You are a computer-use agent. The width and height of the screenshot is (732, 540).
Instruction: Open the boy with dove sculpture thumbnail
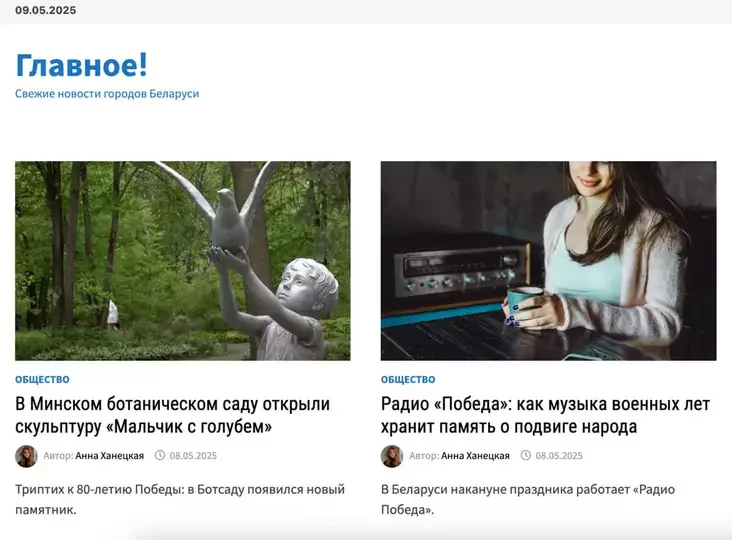tap(182, 260)
